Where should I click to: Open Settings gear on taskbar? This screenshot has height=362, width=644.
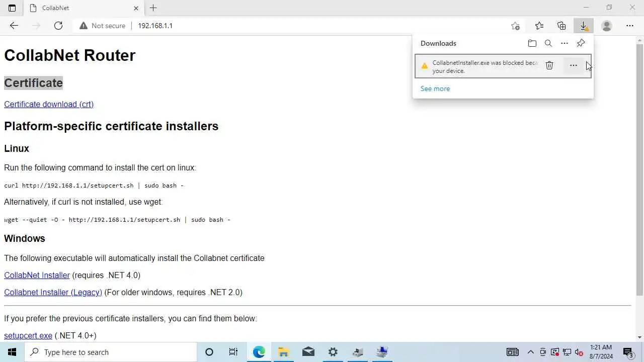(333, 352)
